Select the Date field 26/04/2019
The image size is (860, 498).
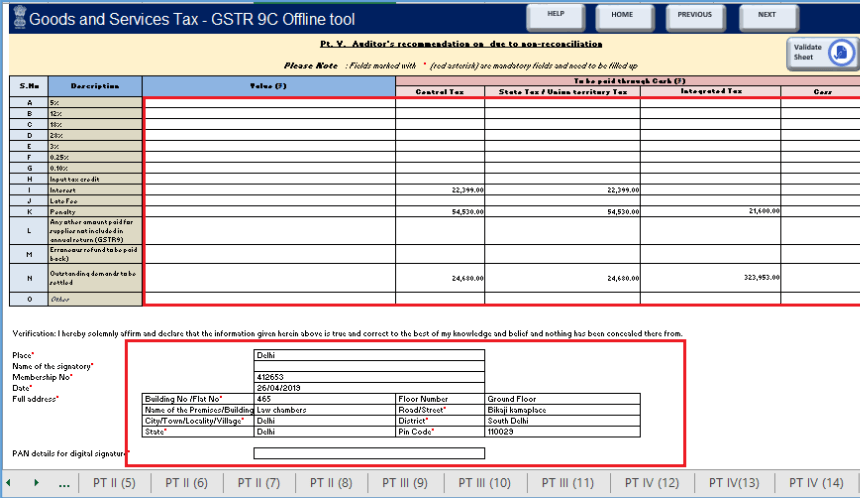point(369,388)
